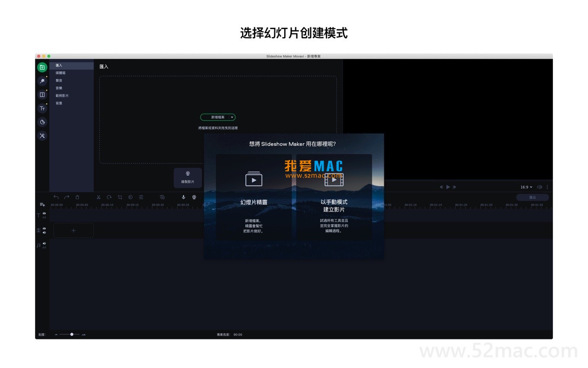Click the 00:01:15 timeline ruler mark
588x368 pixels.
[435, 205]
